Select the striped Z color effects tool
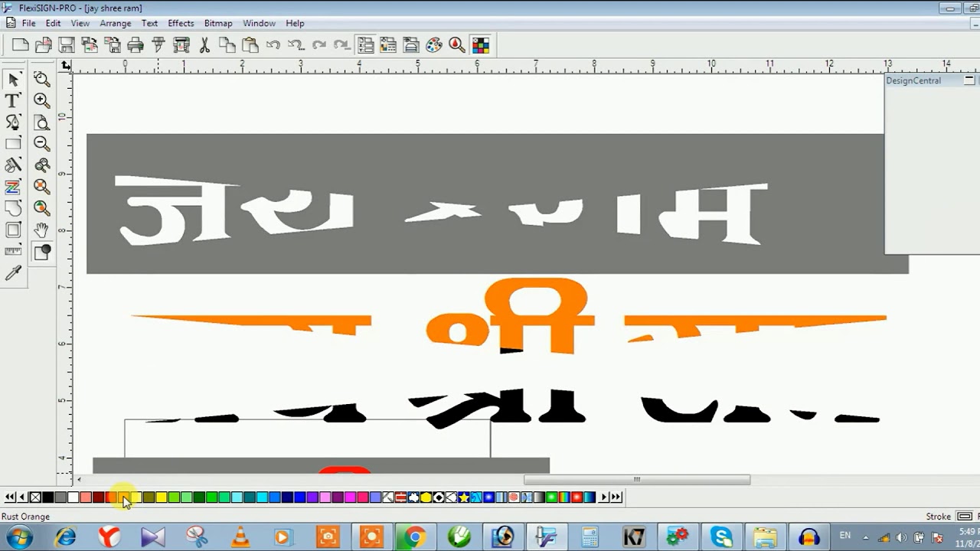The image size is (980, 551). click(x=13, y=187)
